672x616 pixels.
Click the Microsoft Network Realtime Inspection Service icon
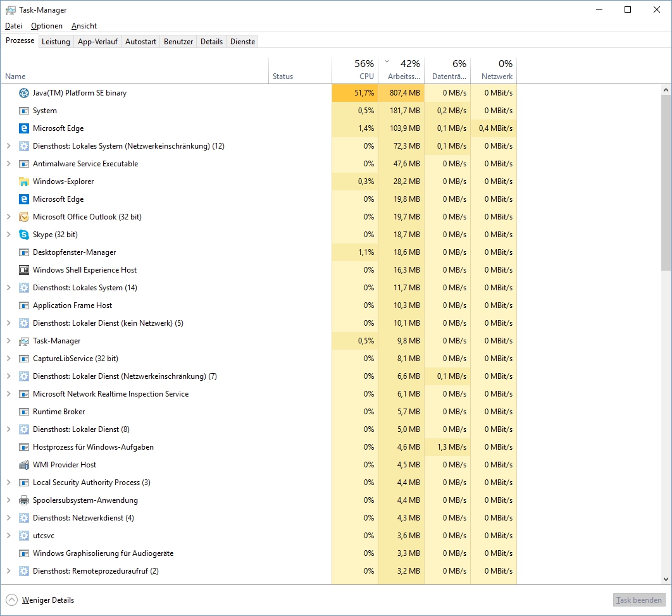24,394
